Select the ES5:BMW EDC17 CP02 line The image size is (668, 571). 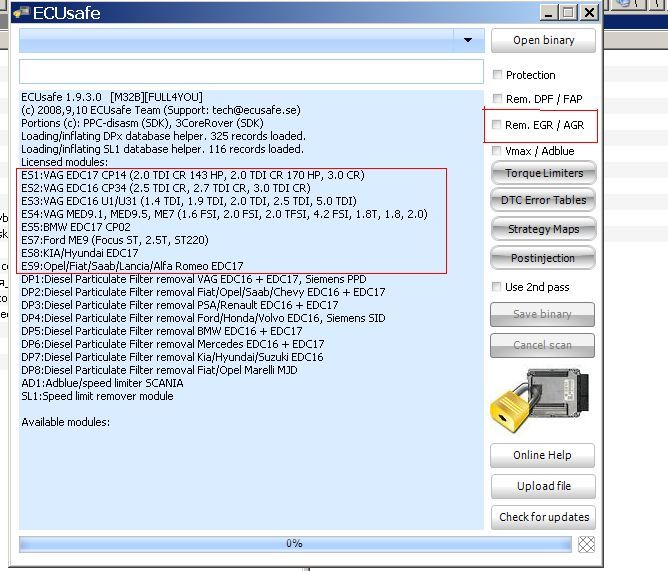(76, 227)
